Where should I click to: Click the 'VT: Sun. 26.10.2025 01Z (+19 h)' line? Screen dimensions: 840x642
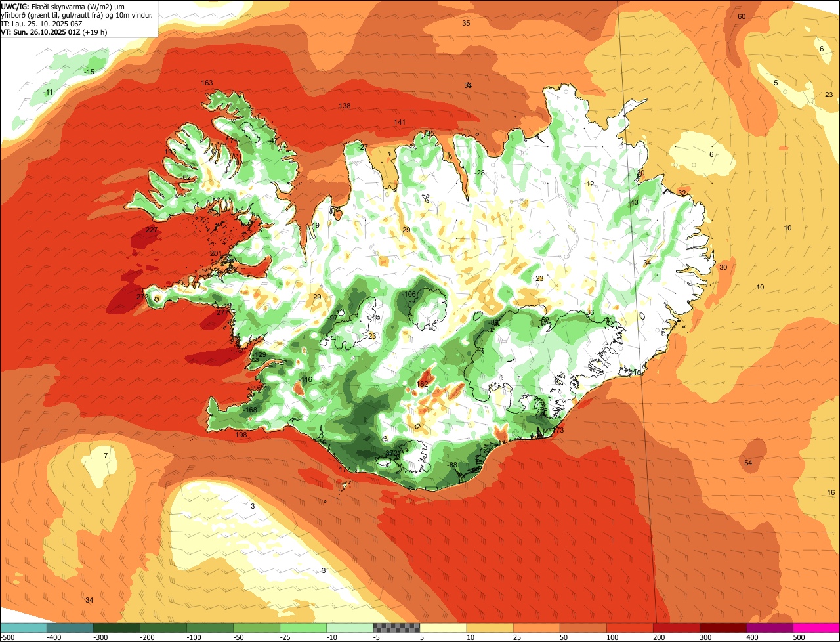(x=54, y=32)
